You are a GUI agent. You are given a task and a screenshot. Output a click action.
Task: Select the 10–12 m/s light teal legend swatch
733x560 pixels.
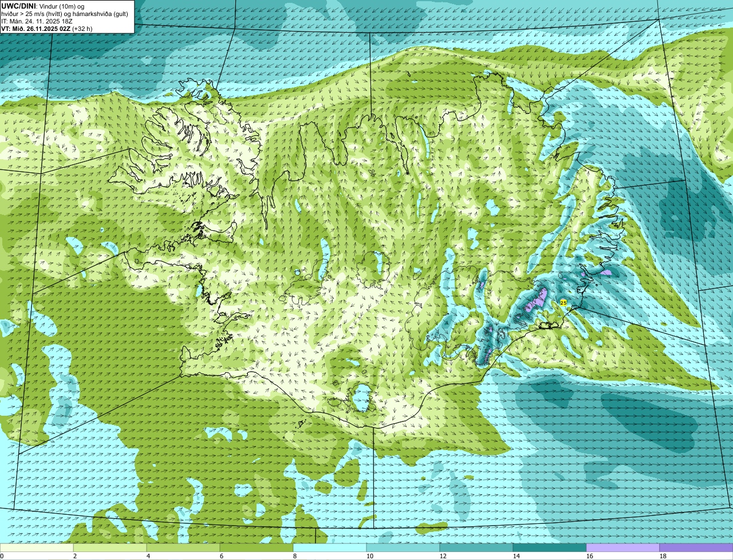403,548
